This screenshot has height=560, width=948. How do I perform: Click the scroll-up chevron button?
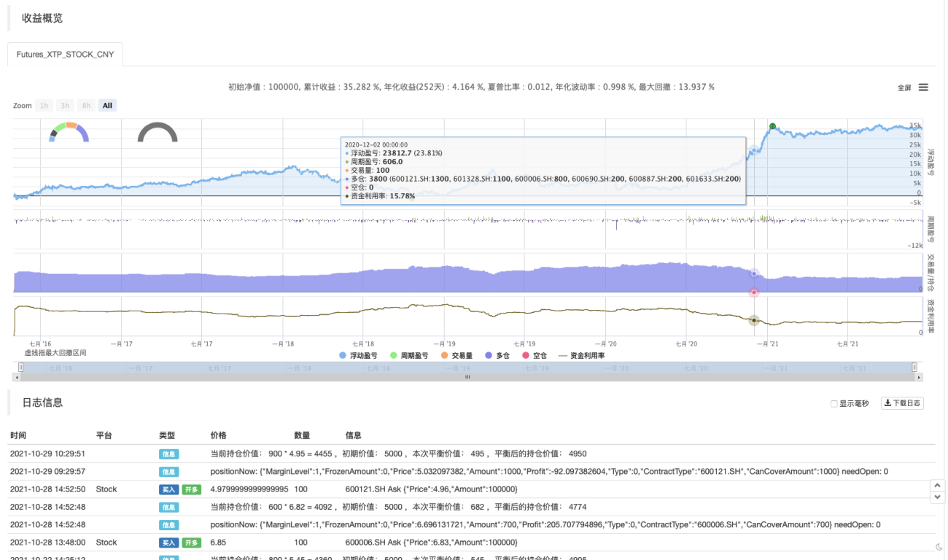(938, 485)
